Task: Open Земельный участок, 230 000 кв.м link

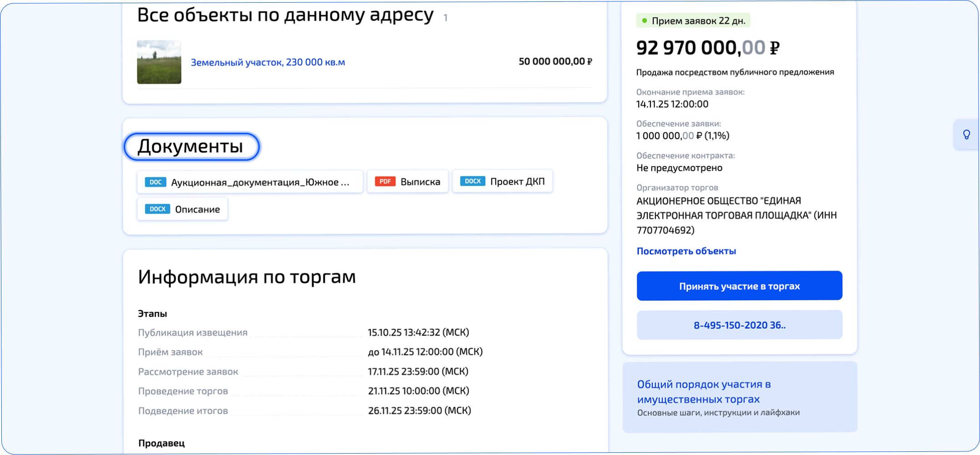Action: coord(268,62)
